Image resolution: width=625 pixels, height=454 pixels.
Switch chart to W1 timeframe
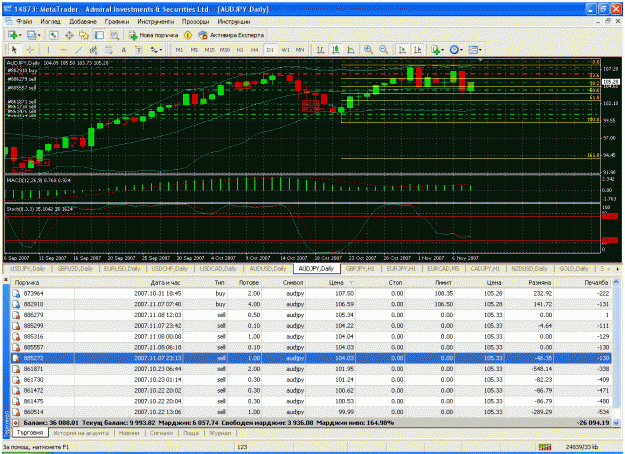coord(285,50)
